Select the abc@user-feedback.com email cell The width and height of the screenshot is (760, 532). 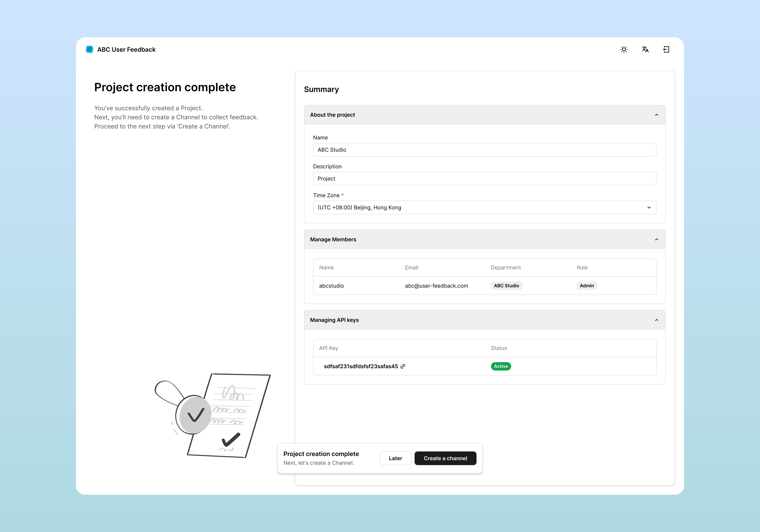[436, 286]
